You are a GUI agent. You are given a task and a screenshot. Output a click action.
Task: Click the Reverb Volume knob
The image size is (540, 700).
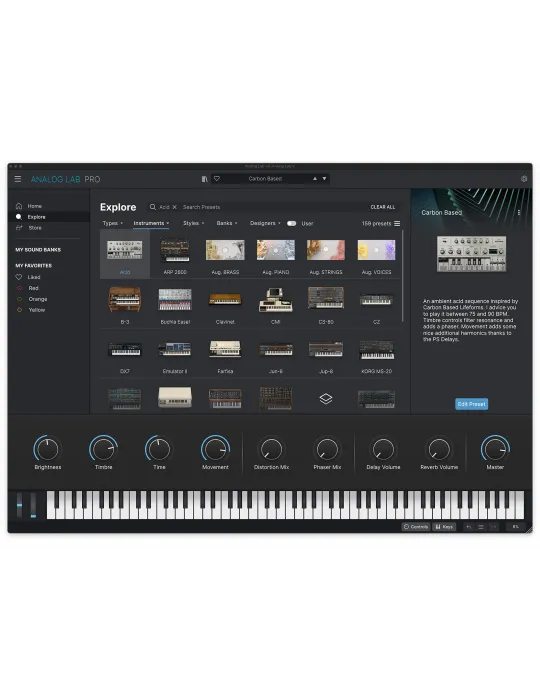click(x=439, y=449)
